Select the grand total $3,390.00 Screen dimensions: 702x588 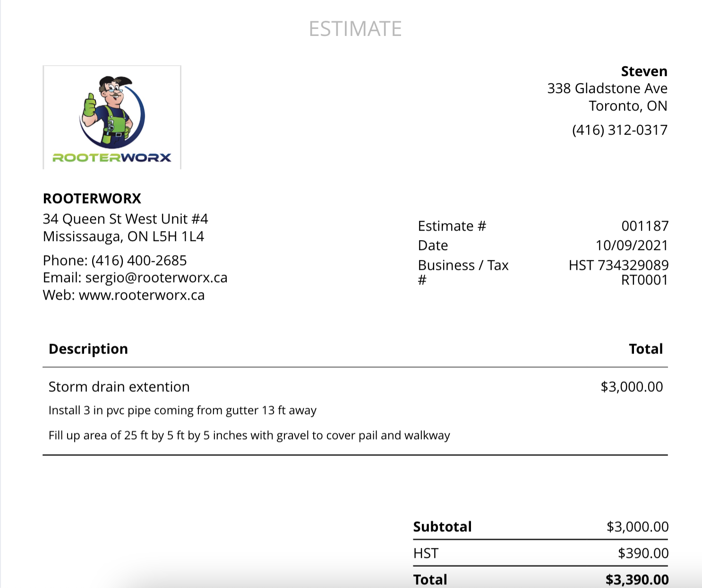tap(637, 579)
